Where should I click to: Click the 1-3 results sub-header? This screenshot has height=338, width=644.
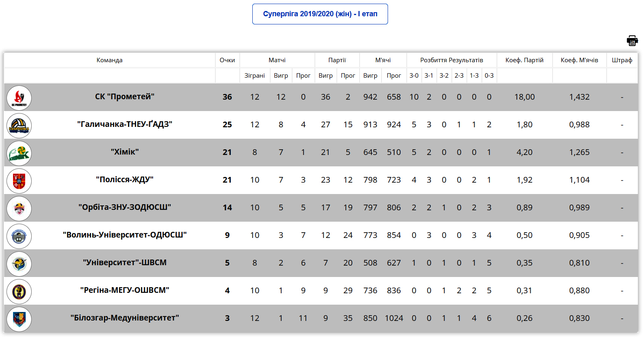click(x=474, y=76)
